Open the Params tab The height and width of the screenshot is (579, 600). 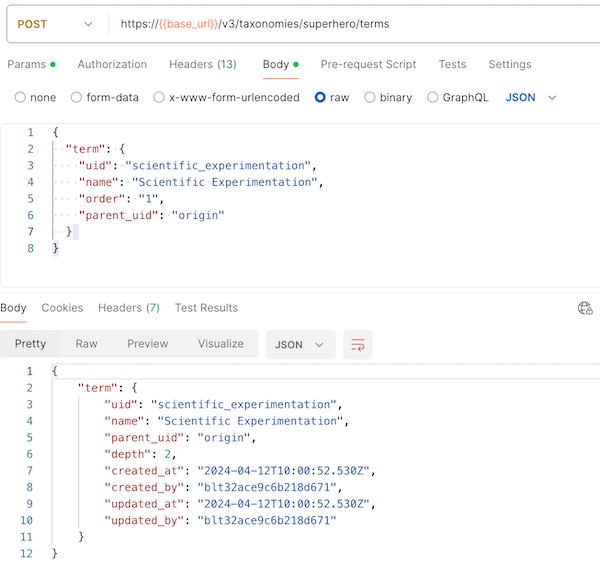point(31,64)
